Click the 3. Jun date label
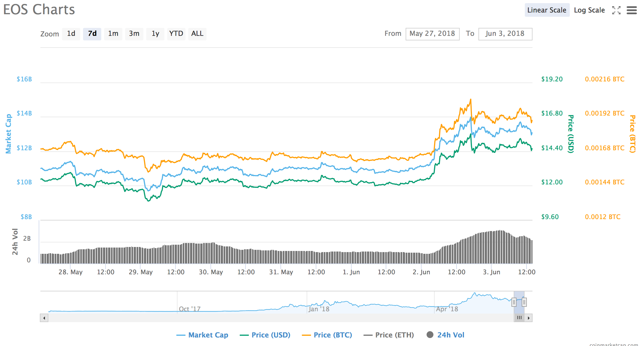This screenshot has width=644, height=346. [x=492, y=272]
